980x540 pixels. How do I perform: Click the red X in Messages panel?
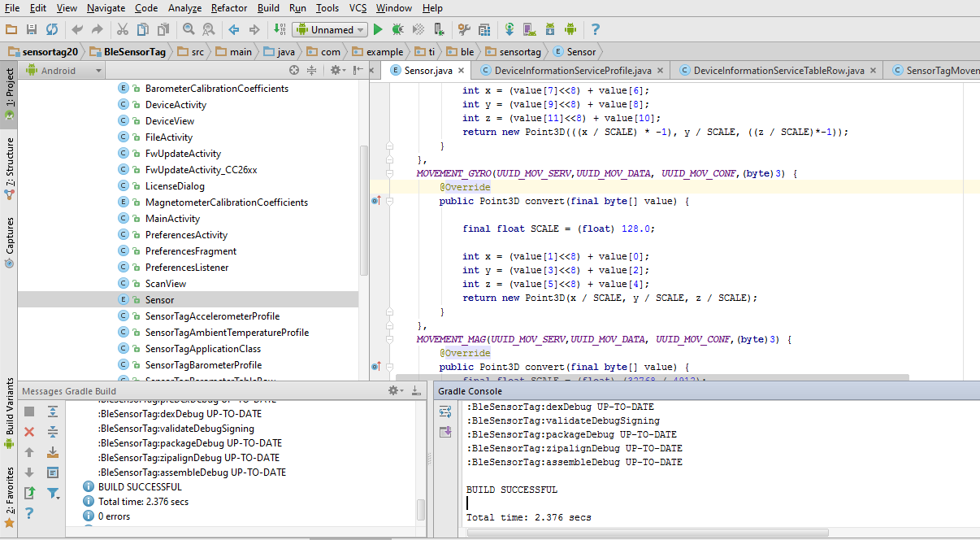tap(29, 432)
